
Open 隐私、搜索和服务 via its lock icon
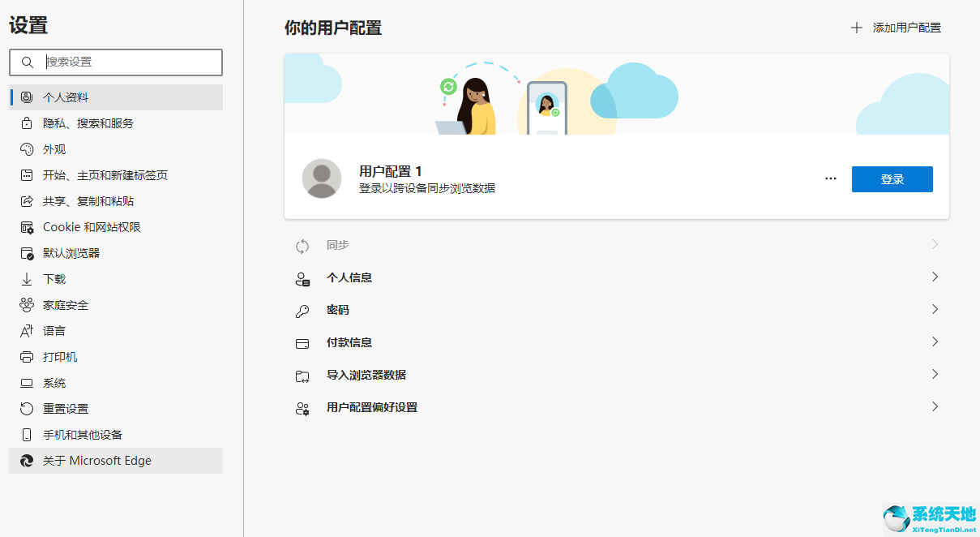[x=27, y=122]
